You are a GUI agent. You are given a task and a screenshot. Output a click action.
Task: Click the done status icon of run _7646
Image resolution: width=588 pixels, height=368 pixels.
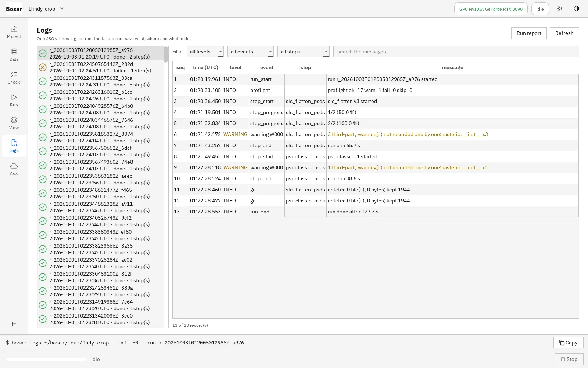(x=43, y=123)
